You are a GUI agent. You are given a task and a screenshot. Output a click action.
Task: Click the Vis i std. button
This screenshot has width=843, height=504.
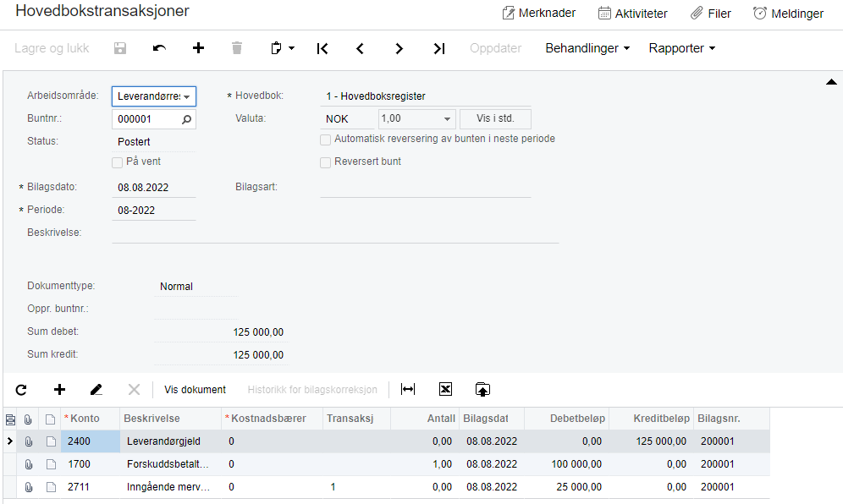pos(495,118)
